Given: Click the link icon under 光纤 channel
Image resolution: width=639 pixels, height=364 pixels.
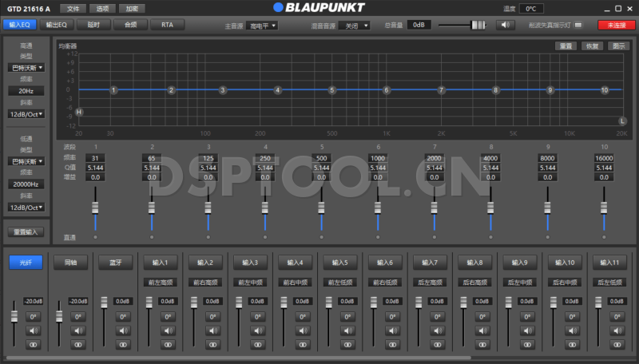Looking at the screenshot, I should pyautogui.click(x=33, y=345).
